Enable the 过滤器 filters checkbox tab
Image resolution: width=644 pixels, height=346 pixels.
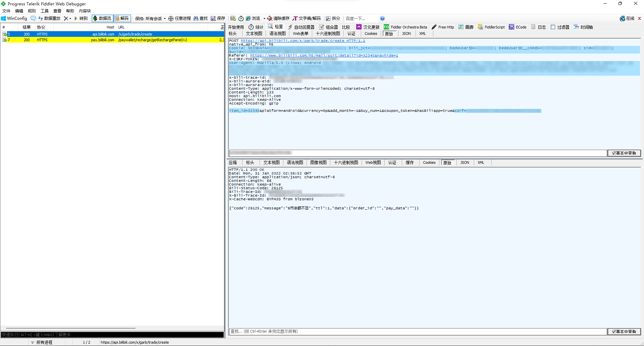point(560,27)
